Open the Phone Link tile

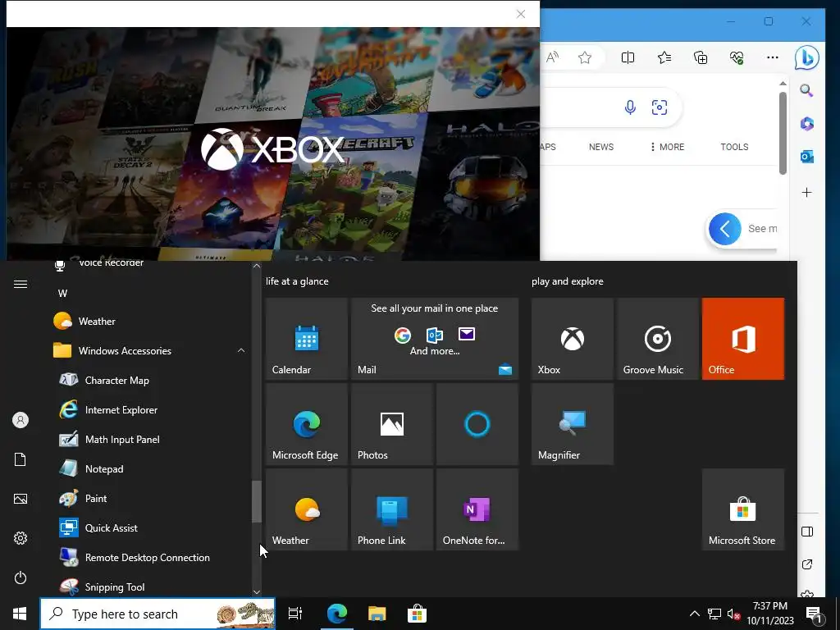392,509
